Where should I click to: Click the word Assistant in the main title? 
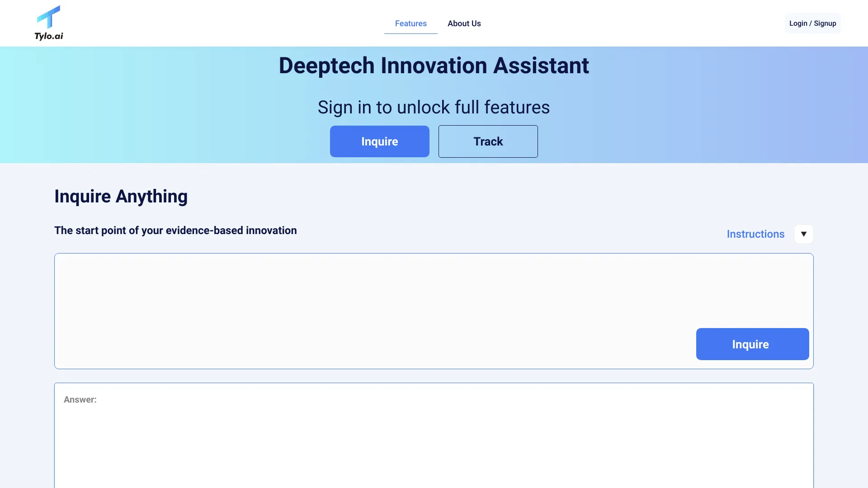[541, 66]
